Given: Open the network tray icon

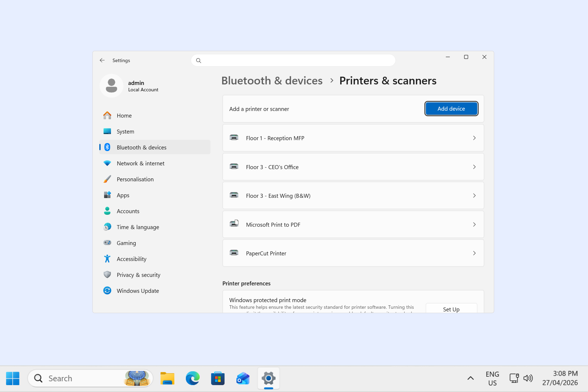Looking at the screenshot, I should (514, 378).
